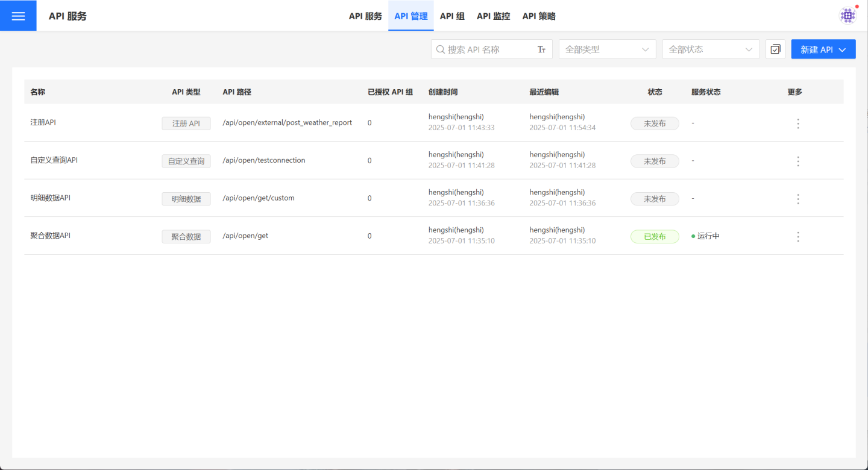868x470 pixels.
Task: Enable batch selection checkbox icon
Action: [775, 49]
